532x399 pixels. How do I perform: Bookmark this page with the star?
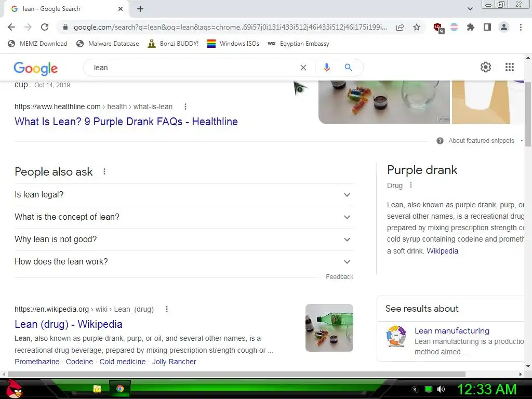click(417, 27)
